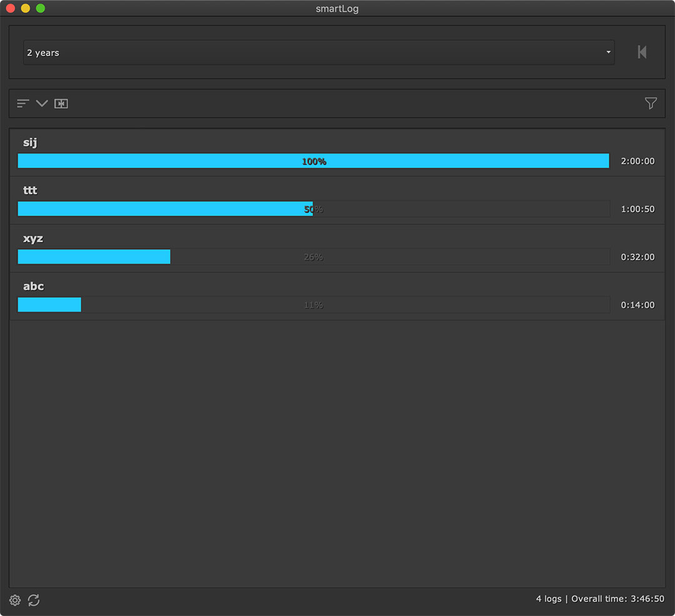Select the 'xyz' log entry
The image size is (675, 616).
tap(33, 239)
